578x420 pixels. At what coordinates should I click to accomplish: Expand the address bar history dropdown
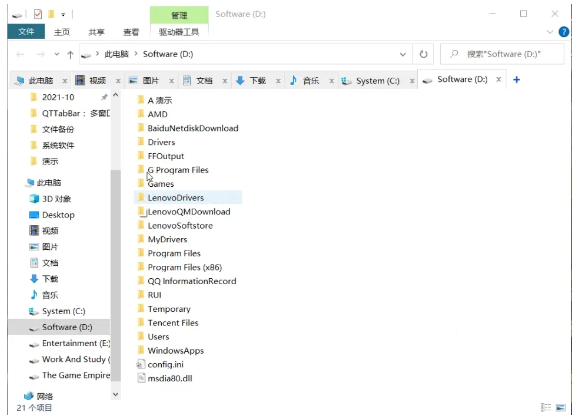click(x=403, y=55)
